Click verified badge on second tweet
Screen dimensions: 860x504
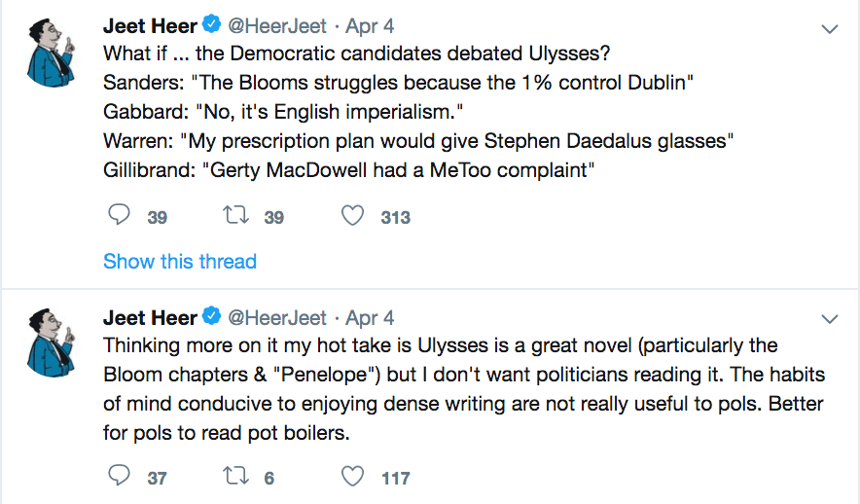(212, 318)
